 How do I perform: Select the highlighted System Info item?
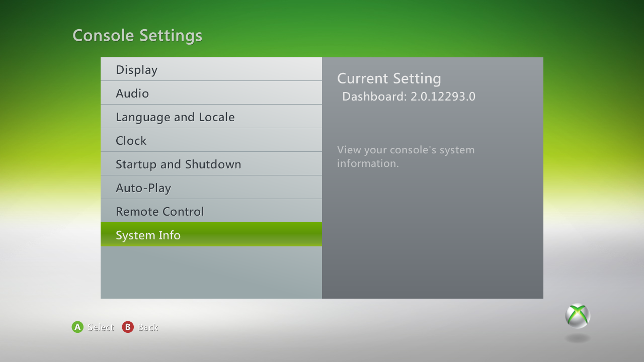[211, 234]
